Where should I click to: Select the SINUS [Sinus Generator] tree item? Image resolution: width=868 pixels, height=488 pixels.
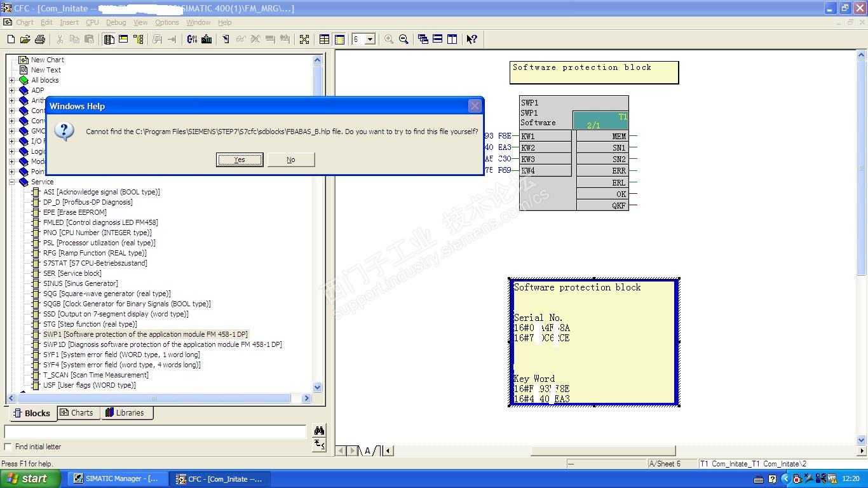pos(80,283)
